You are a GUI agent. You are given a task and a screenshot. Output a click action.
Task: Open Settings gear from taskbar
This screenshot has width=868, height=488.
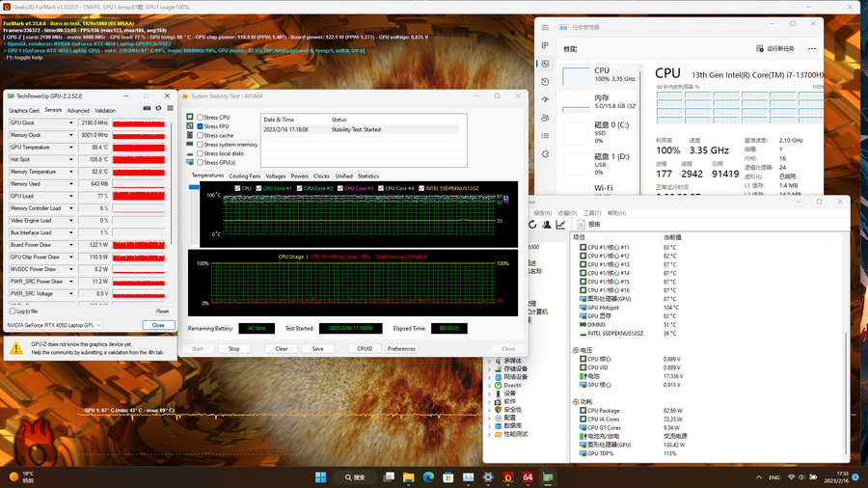click(x=488, y=477)
